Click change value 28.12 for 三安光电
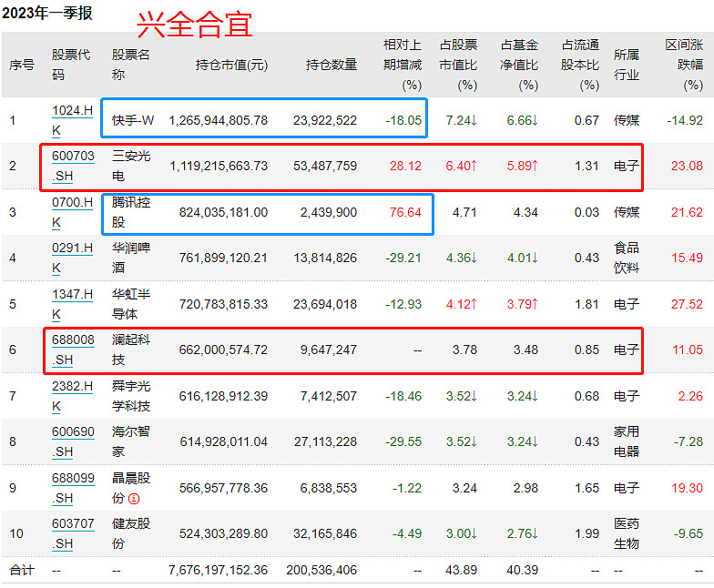 (x=405, y=166)
